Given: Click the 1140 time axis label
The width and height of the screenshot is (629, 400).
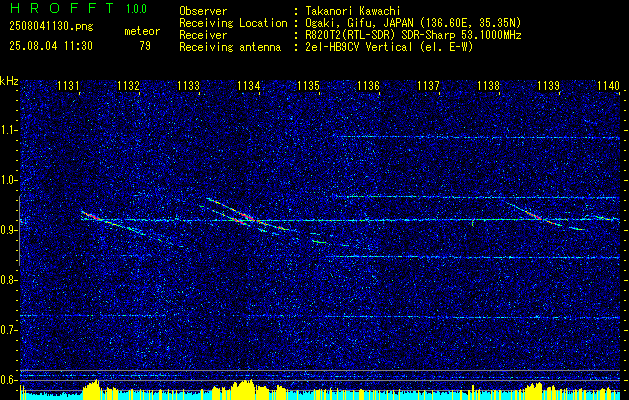Looking at the screenshot, I should click(609, 85).
